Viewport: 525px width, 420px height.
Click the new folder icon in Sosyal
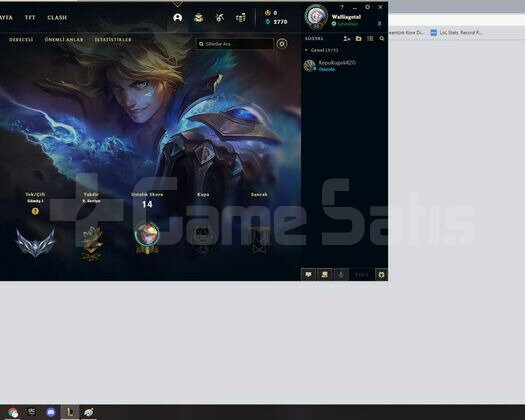[358, 39]
